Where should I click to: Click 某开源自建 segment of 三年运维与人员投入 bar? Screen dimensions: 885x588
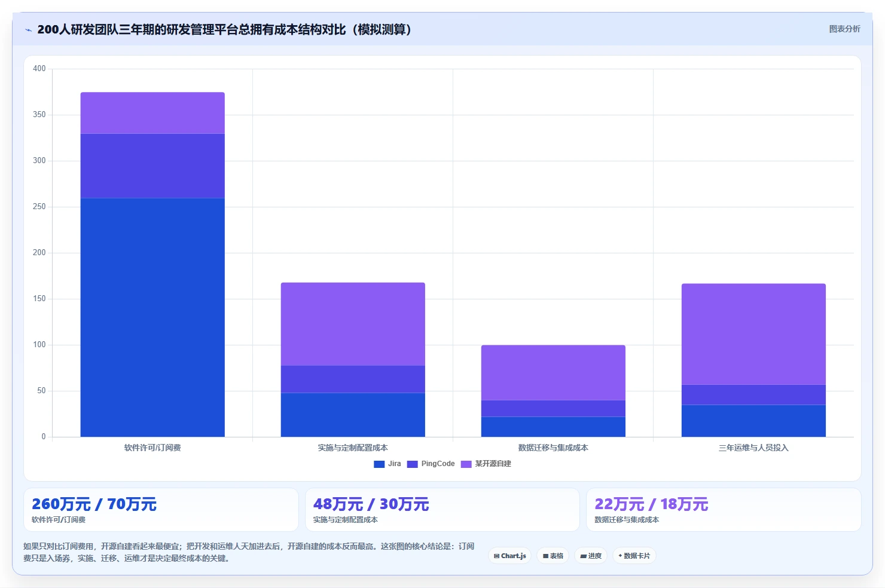coord(753,334)
